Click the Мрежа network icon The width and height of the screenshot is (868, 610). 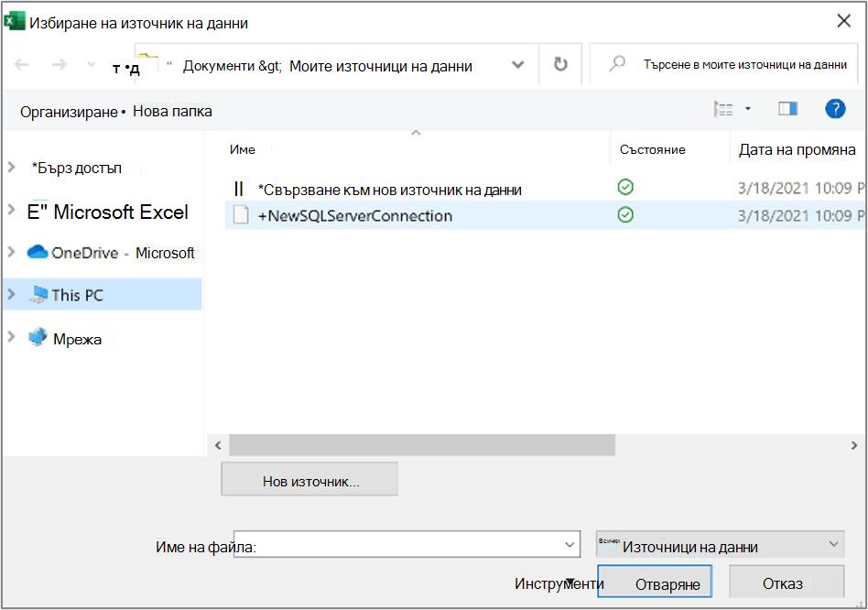pos(38,337)
